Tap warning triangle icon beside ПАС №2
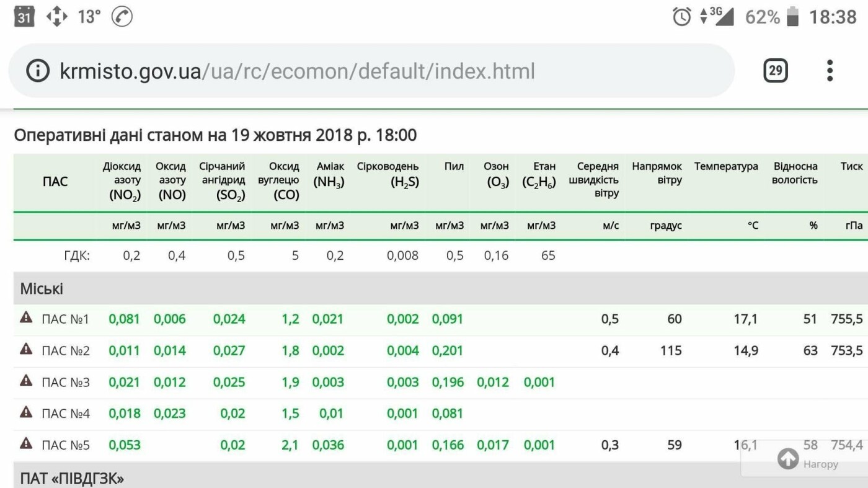The width and height of the screenshot is (868, 488). coord(26,349)
